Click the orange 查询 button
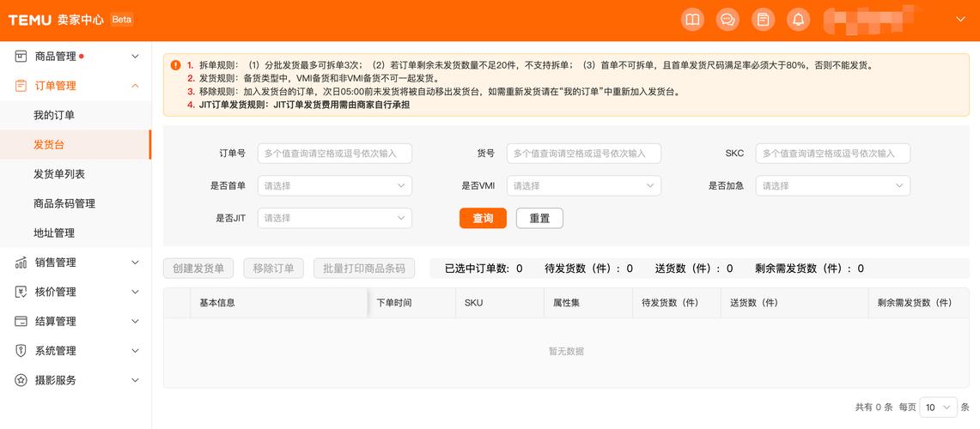 (483, 218)
